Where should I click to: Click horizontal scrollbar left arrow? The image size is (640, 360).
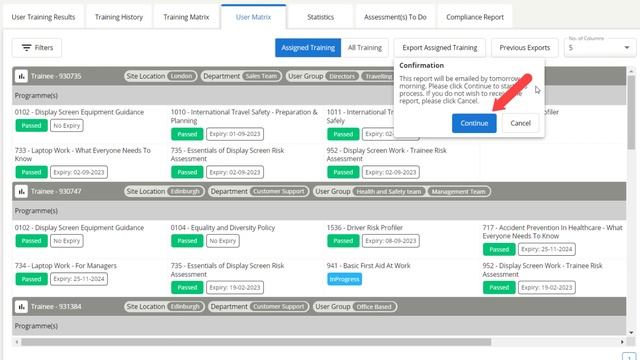click(x=17, y=342)
